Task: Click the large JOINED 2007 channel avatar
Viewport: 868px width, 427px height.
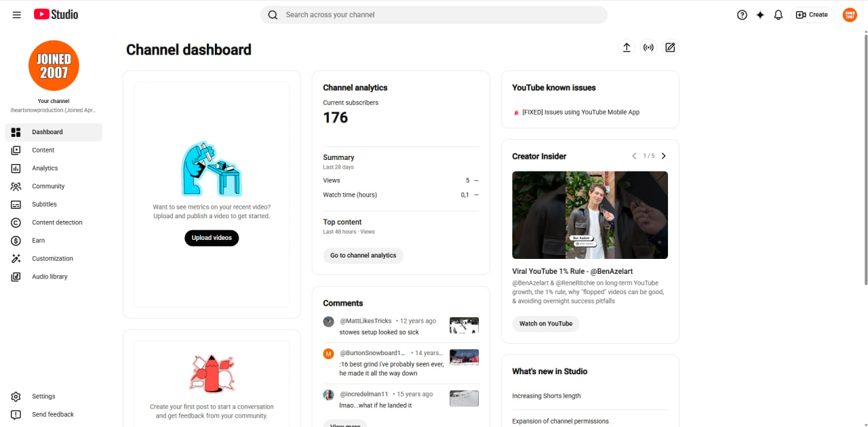Action: (x=54, y=66)
